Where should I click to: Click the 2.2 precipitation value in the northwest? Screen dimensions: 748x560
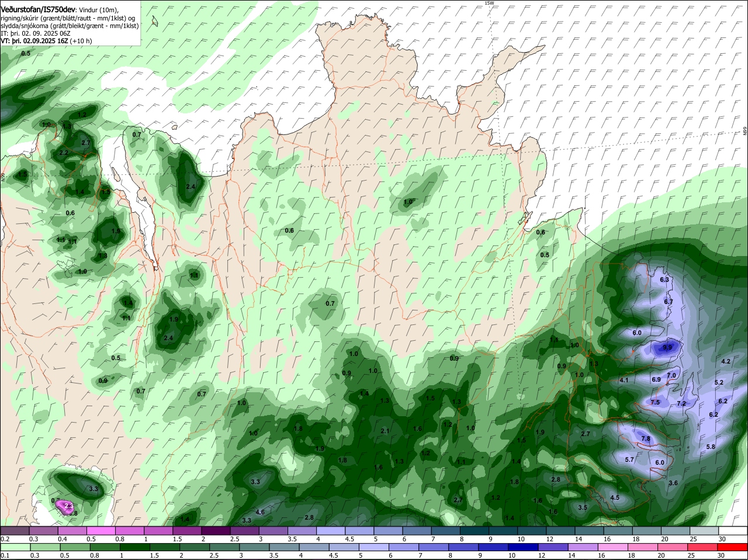(64, 153)
